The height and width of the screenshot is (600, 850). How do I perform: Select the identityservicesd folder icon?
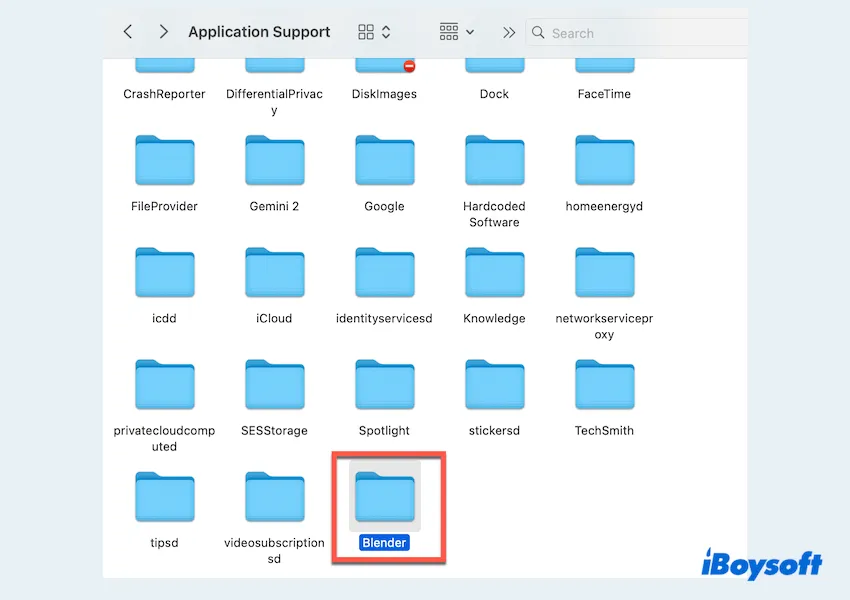tap(385, 273)
